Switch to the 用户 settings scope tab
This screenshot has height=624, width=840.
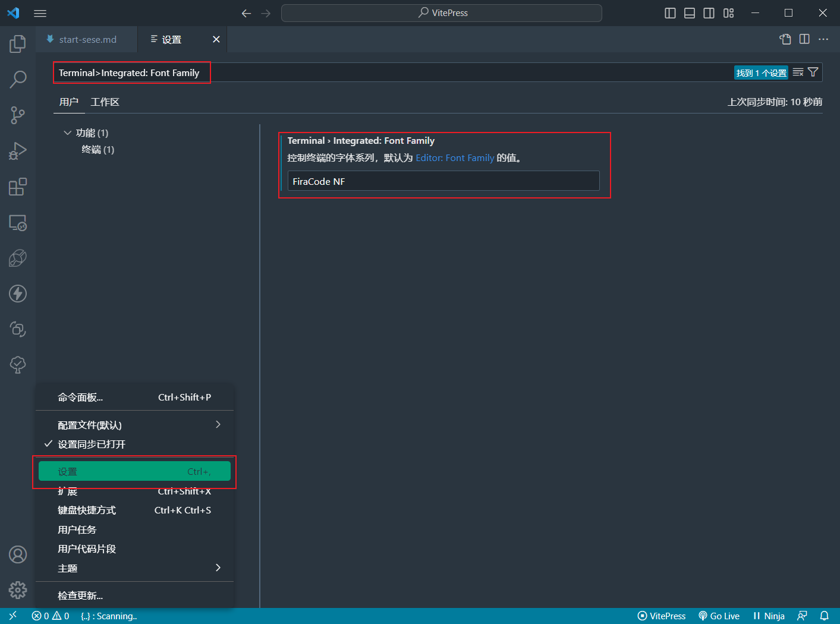[69, 102]
